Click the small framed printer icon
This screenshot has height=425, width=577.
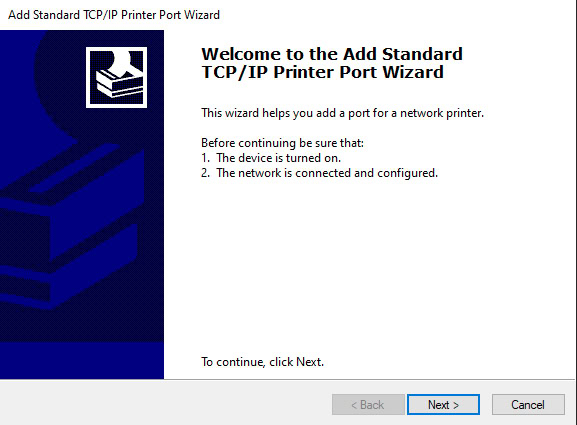click(x=116, y=77)
